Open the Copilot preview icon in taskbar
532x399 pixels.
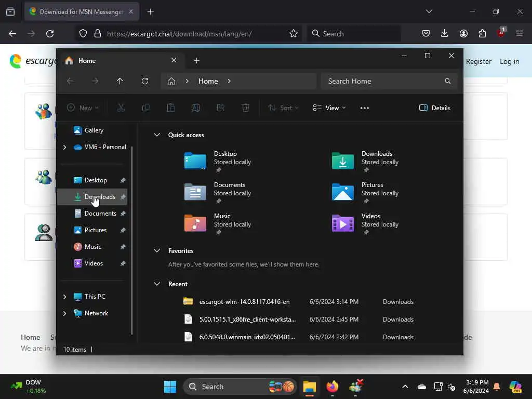pyautogui.click(x=515, y=387)
